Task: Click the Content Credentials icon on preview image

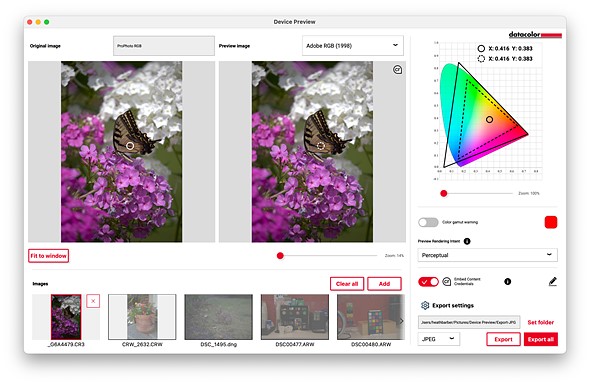Action: point(397,70)
